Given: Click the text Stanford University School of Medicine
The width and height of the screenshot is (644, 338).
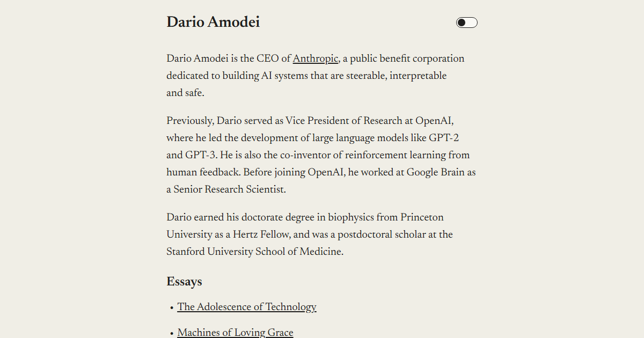Looking at the screenshot, I should click(x=255, y=252).
